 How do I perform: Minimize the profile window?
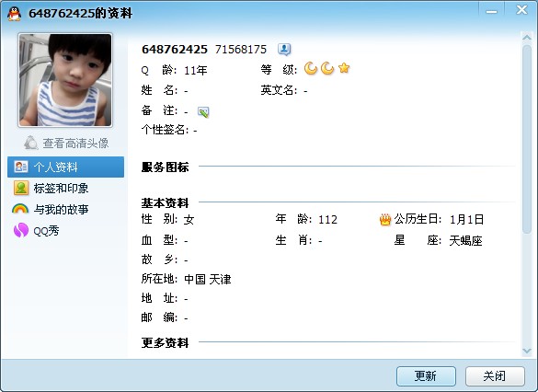click(491, 11)
